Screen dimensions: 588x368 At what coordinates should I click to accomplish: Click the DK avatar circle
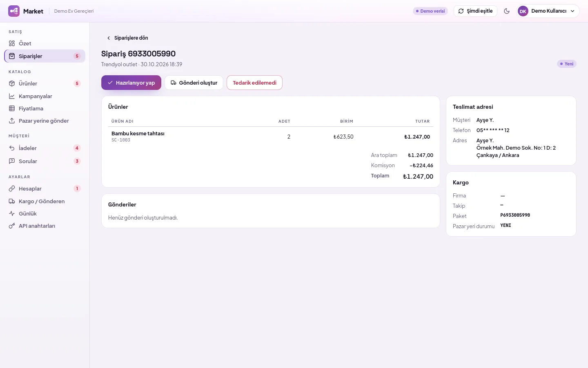click(523, 11)
